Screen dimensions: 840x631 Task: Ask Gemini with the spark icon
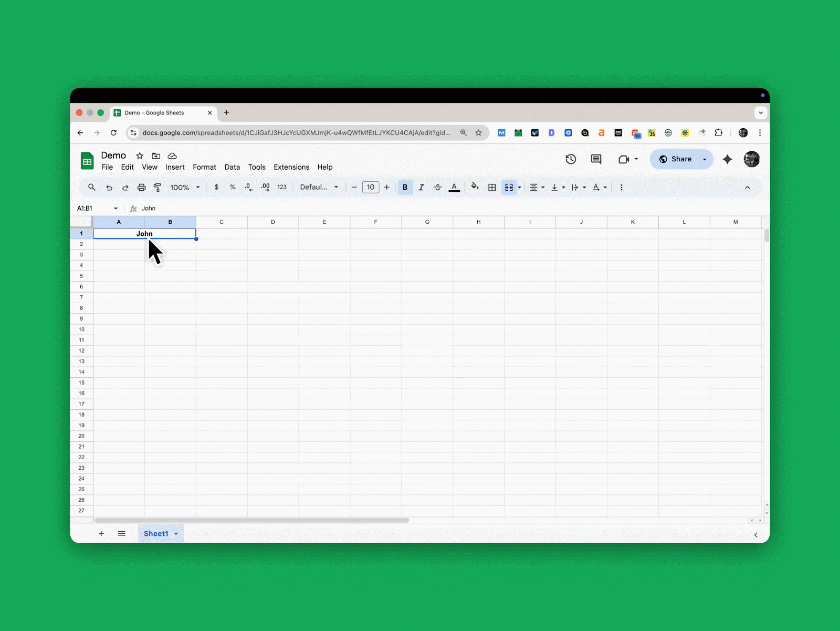click(x=728, y=159)
